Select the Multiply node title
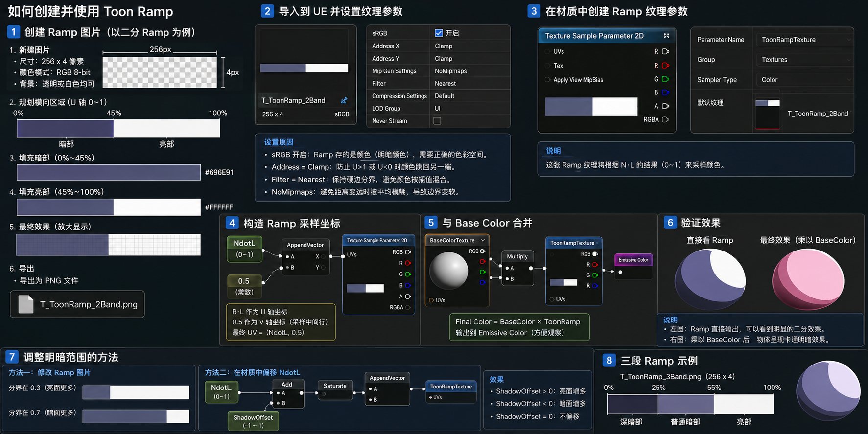The width and height of the screenshot is (868, 434). tap(517, 256)
